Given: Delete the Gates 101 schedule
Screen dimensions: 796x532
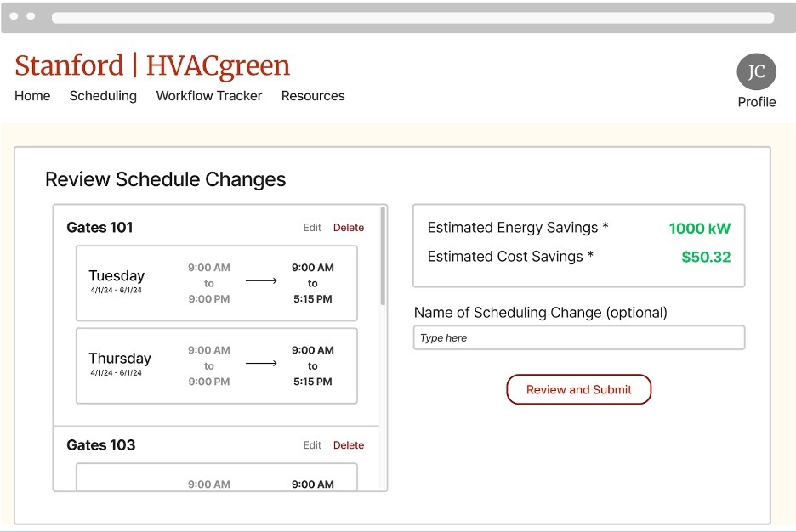Looking at the screenshot, I should [349, 228].
